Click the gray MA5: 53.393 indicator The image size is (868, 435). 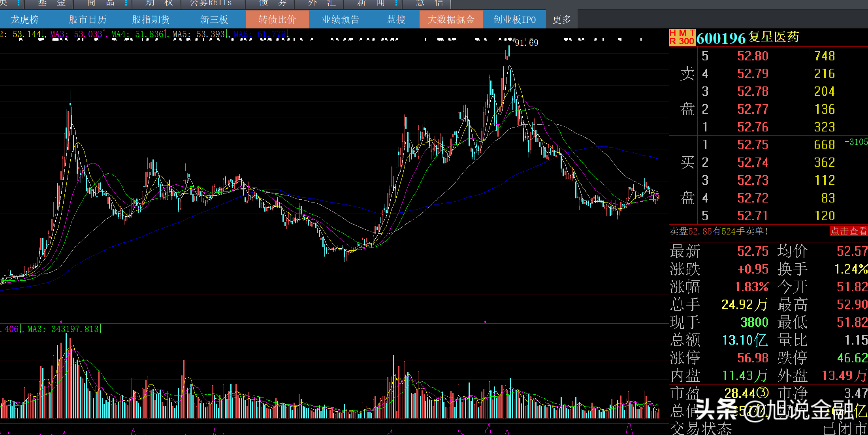tap(200, 34)
